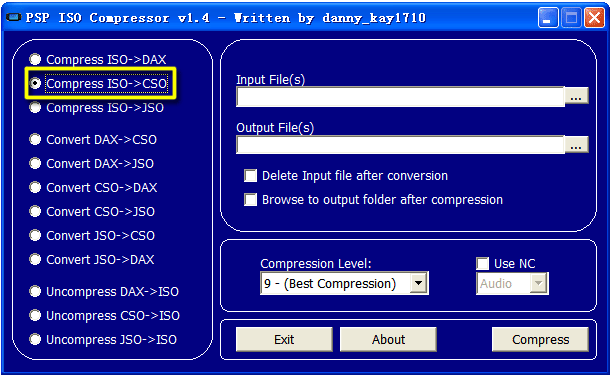Click the PSP icon in title bar

[x=13, y=17]
